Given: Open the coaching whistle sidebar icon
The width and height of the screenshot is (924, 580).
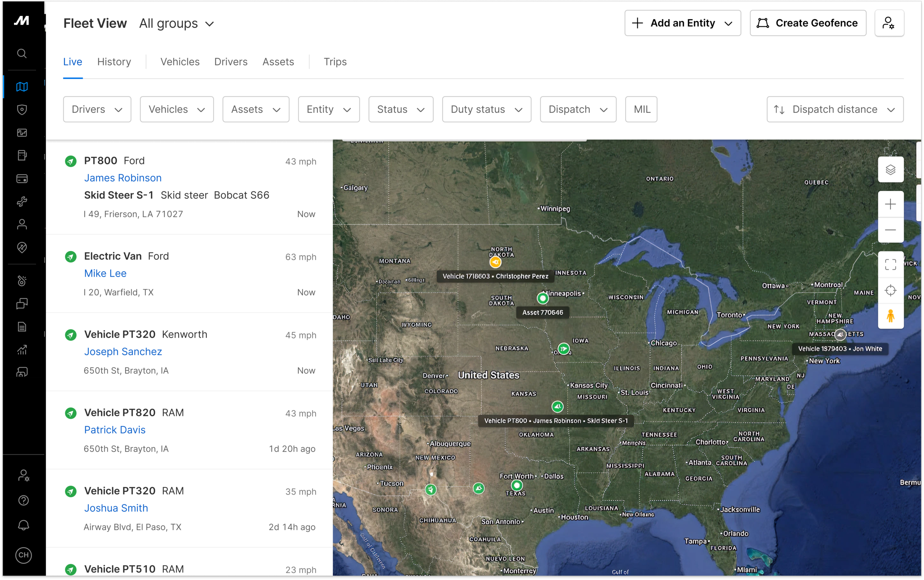Looking at the screenshot, I should point(22,281).
